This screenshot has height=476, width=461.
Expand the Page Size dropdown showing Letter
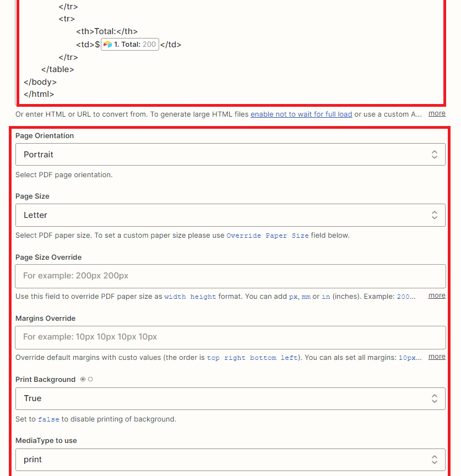click(x=220, y=215)
